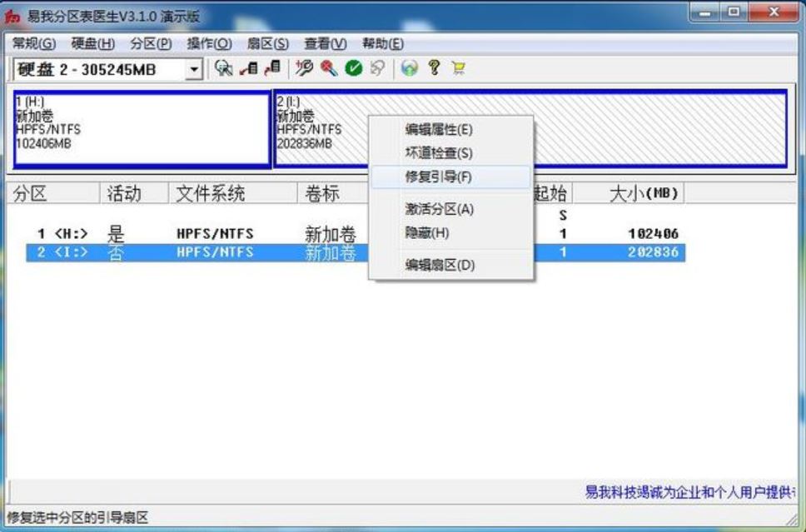Choose 激活分区(A) in context menu
Image resolution: width=806 pixels, height=532 pixels.
[450, 209]
